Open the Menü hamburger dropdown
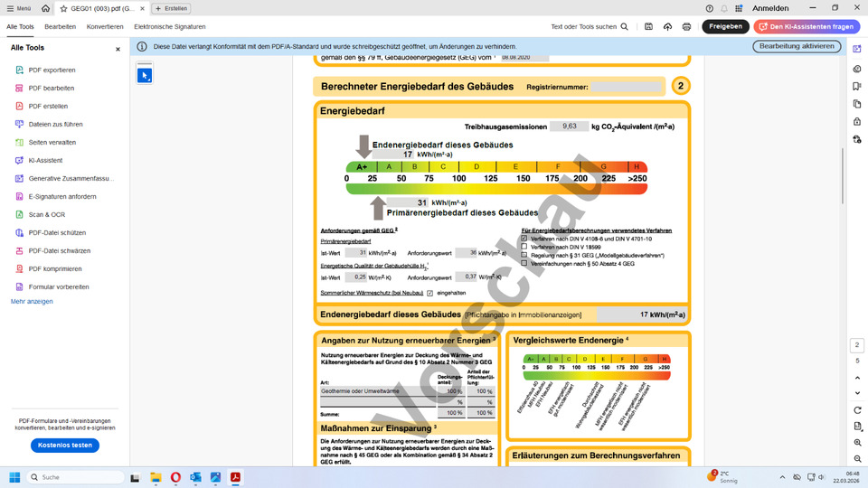This screenshot has height=488, width=868. [x=18, y=8]
